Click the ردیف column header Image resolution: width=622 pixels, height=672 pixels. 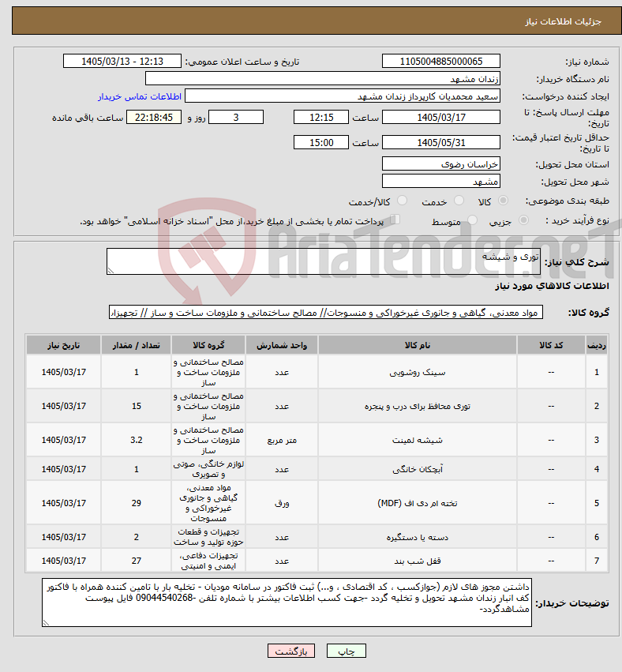point(596,345)
